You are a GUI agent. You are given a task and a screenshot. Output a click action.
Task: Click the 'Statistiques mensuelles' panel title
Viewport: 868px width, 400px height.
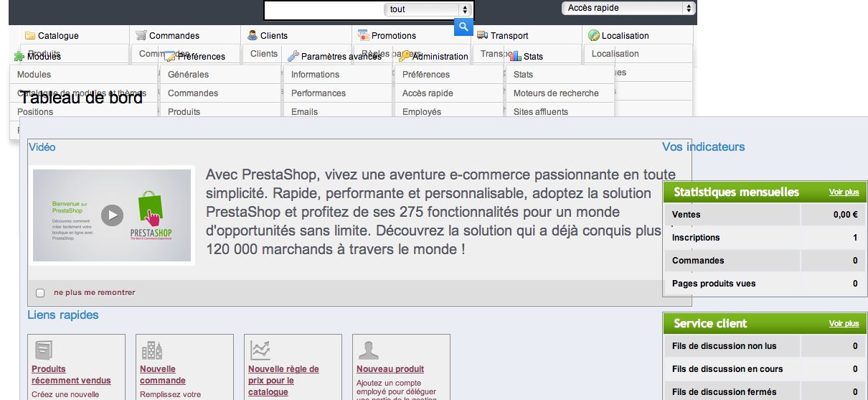coord(737,192)
